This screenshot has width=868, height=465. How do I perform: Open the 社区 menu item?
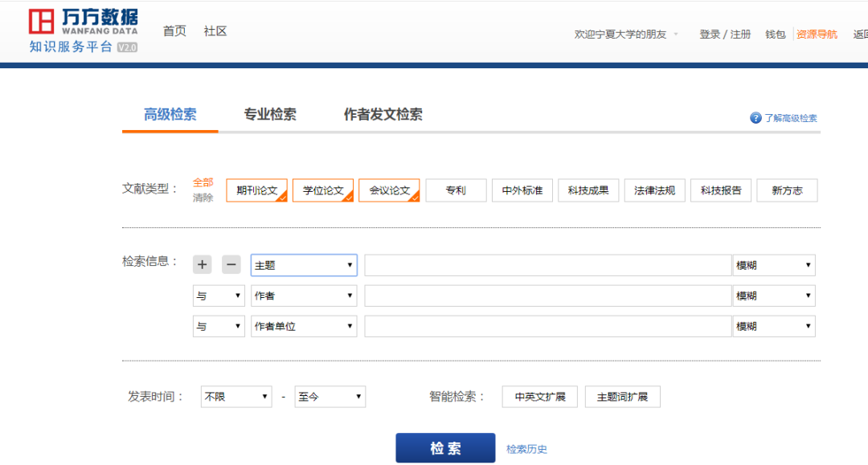(214, 31)
